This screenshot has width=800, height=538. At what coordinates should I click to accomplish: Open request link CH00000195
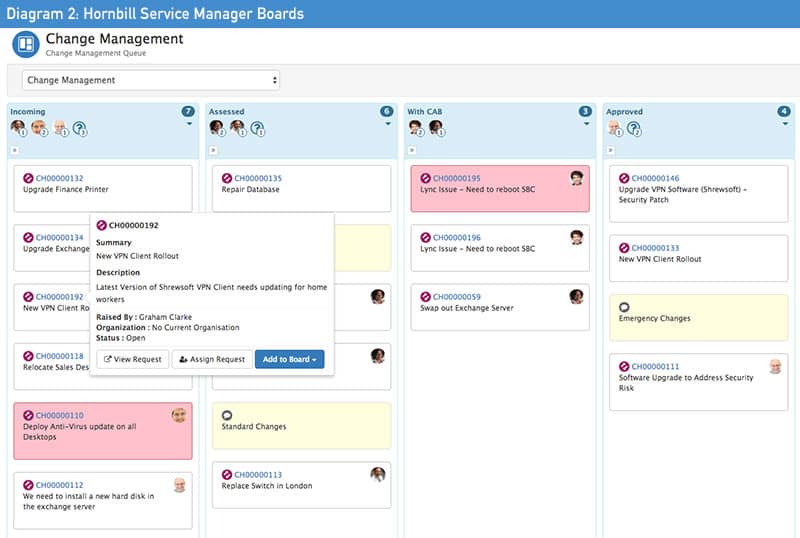pyautogui.click(x=457, y=178)
